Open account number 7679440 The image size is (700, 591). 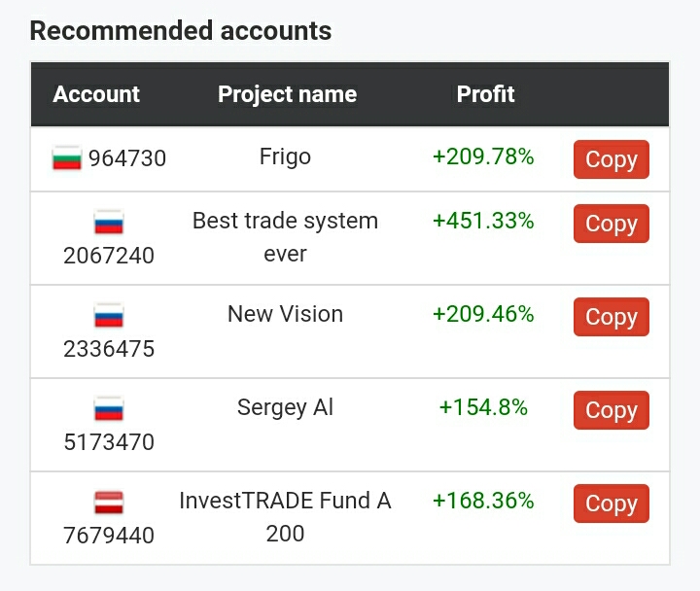coord(109,536)
